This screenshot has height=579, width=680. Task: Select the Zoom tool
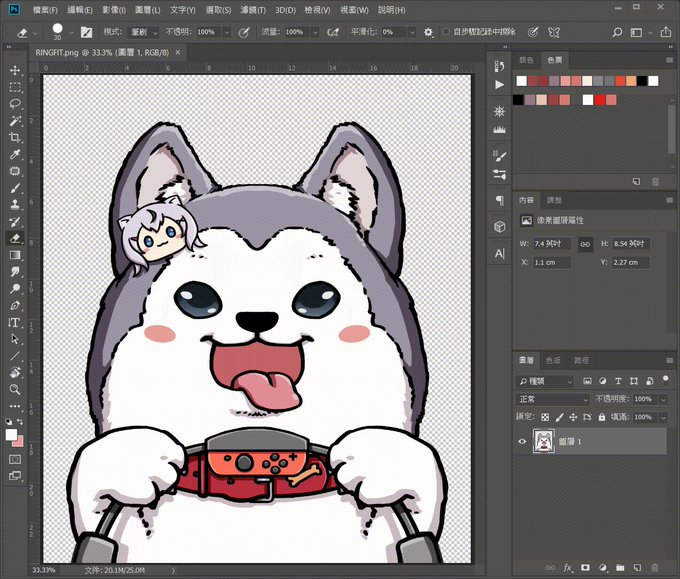(x=15, y=389)
